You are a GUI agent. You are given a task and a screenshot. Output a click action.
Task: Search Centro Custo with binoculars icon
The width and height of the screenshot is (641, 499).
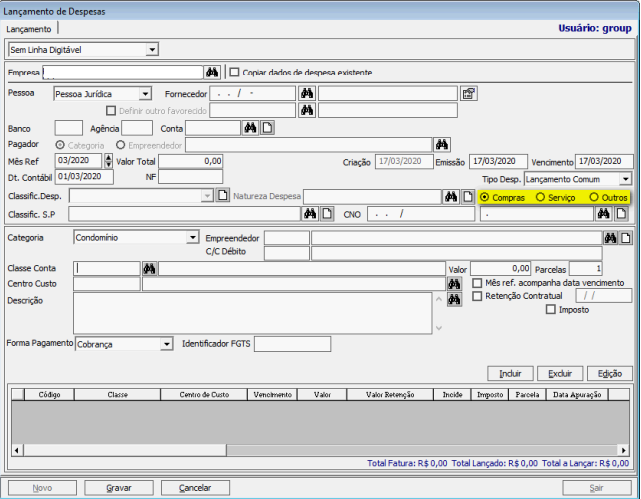(x=454, y=284)
